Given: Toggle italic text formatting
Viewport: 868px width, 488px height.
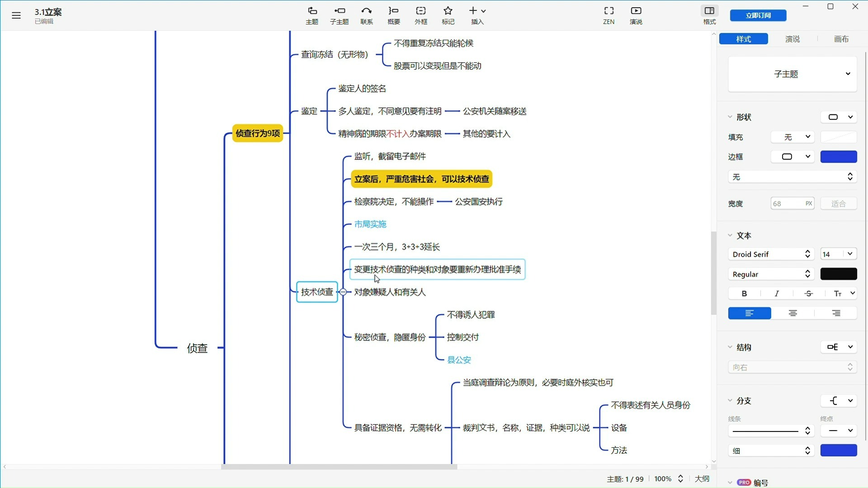Looking at the screenshot, I should (x=777, y=293).
